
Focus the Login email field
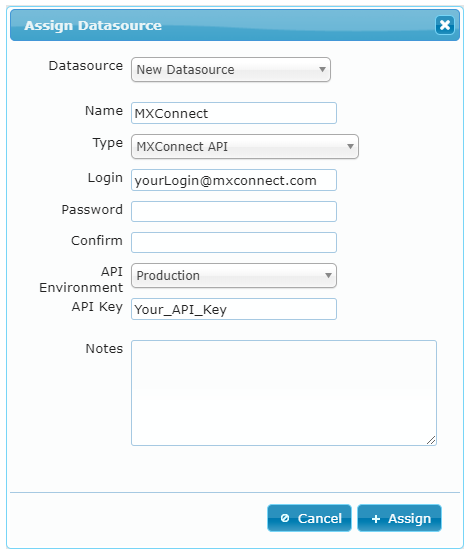click(234, 180)
